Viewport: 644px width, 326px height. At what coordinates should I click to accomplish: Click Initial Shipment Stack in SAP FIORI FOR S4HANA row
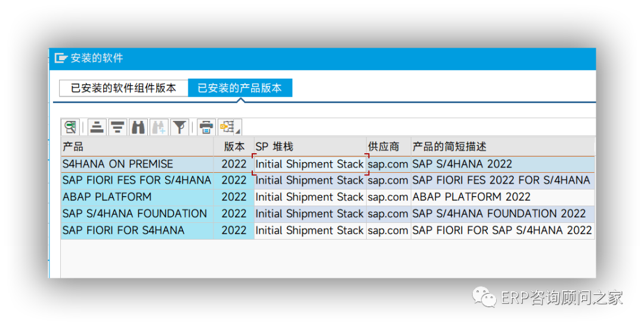(x=310, y=231)
